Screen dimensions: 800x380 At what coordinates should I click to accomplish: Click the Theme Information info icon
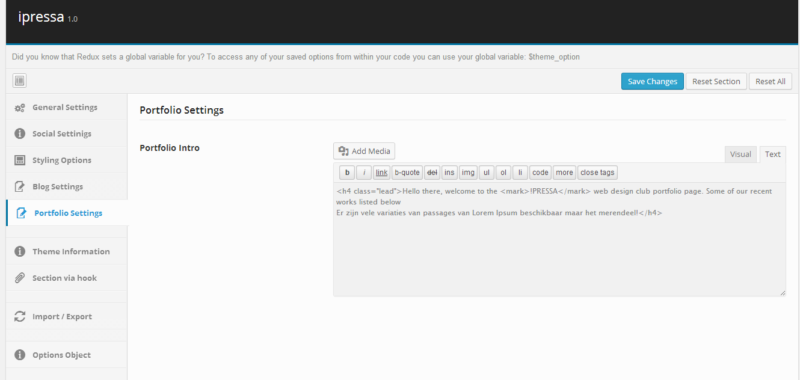click(x=19, y=251)
